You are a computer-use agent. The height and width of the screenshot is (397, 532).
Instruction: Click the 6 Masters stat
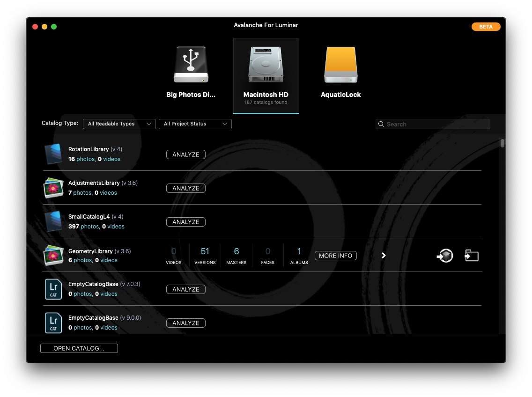click(x=236, y=256)
